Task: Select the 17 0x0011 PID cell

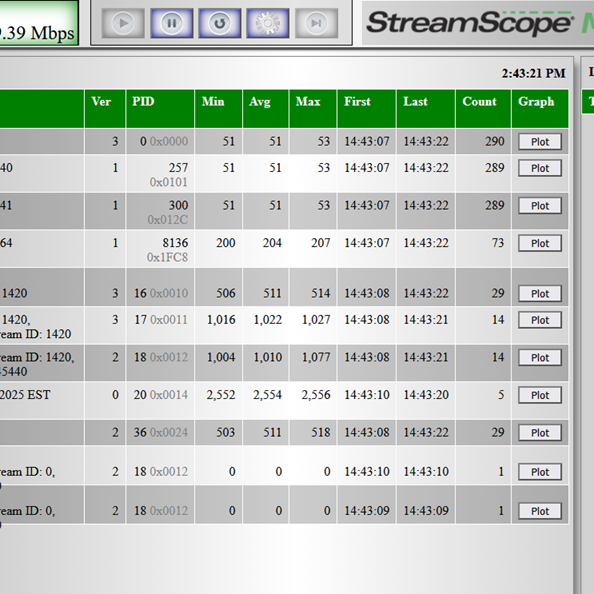Action: point(160,325)
